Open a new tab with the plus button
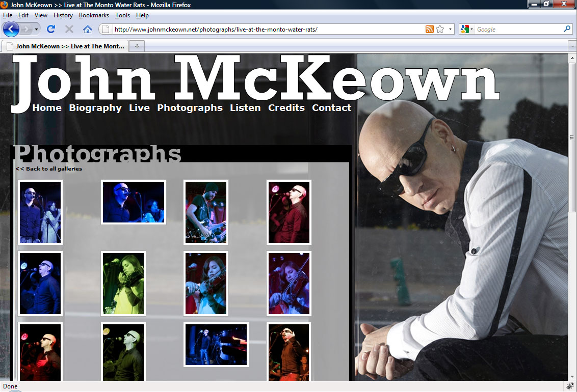This screenshot has height=392, width=577. click(137, 46)
